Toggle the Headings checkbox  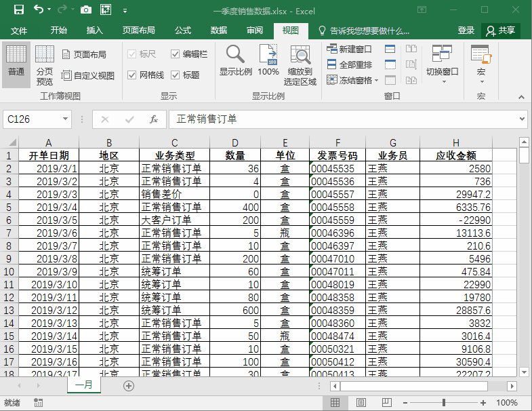176,75
